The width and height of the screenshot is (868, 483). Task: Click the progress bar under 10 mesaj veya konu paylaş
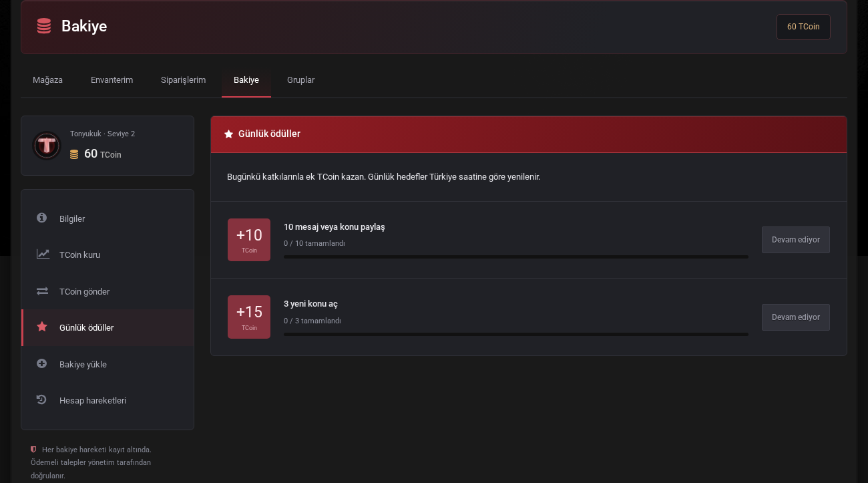click(x=516, y=257)
